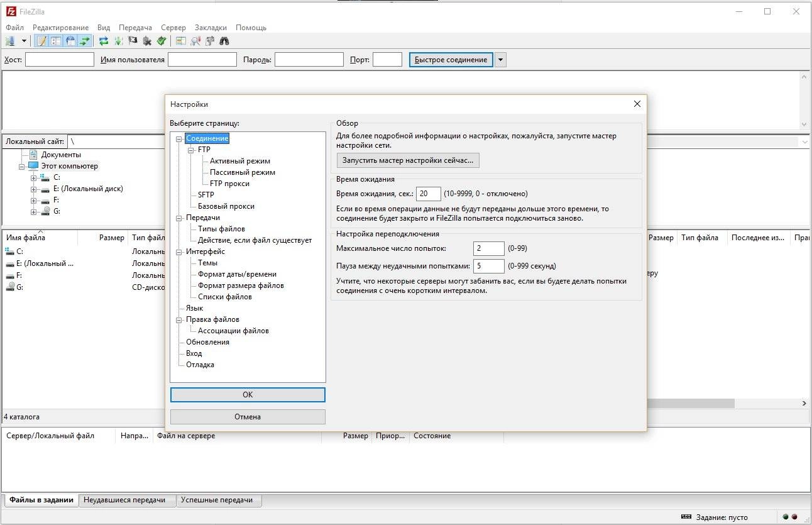Open the Редактирование menu
812x525 pixels.
(x=61, y=28)
